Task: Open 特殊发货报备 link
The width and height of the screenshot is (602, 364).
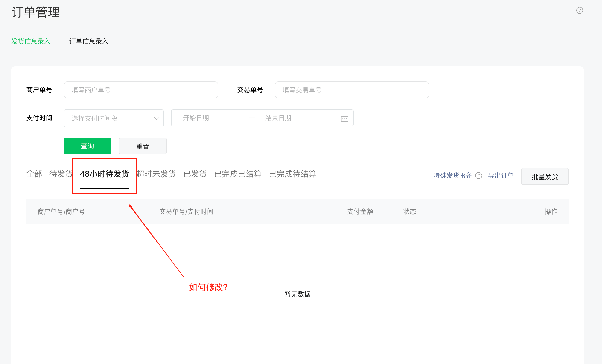Action: [x=453, y=175]
